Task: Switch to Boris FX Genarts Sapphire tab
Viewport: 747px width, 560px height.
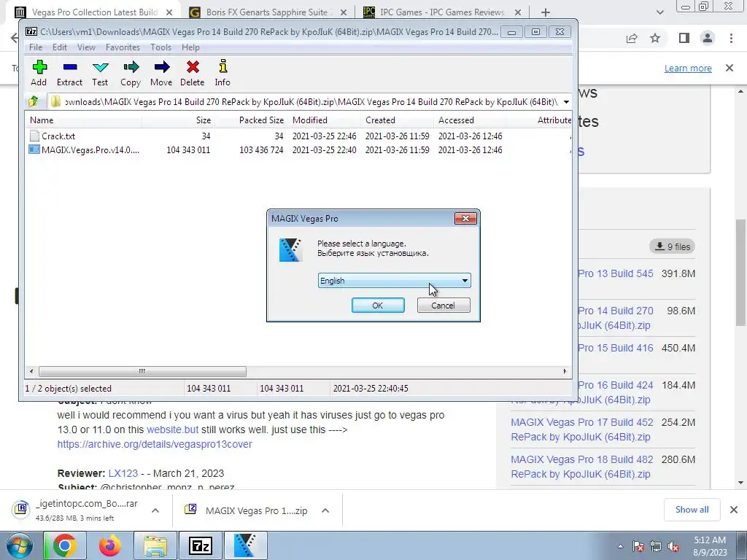Action: (268, 12)
